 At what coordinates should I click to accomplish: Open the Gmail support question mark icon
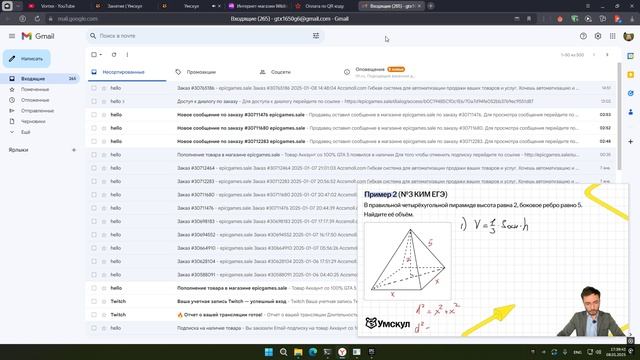click(x=583, y=36)
